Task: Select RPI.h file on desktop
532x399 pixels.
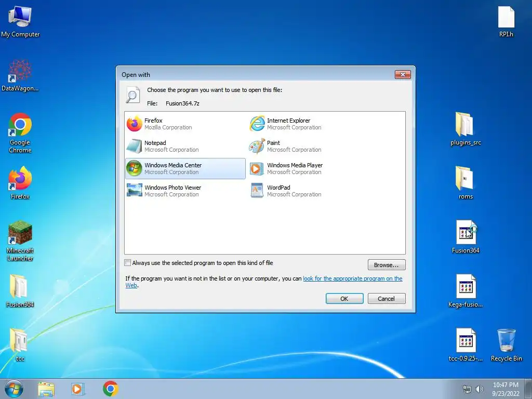Action: click(x=506, y=22)
